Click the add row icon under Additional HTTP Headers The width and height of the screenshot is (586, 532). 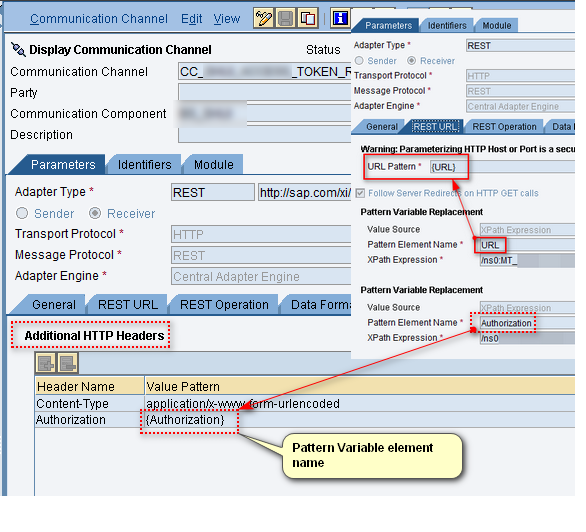pyautogui.click(x=46, y=363)
